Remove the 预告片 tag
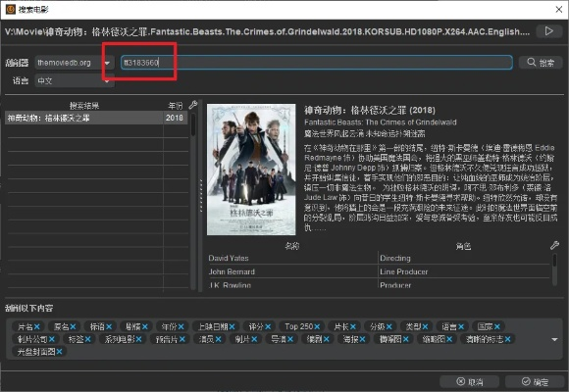 182,339
